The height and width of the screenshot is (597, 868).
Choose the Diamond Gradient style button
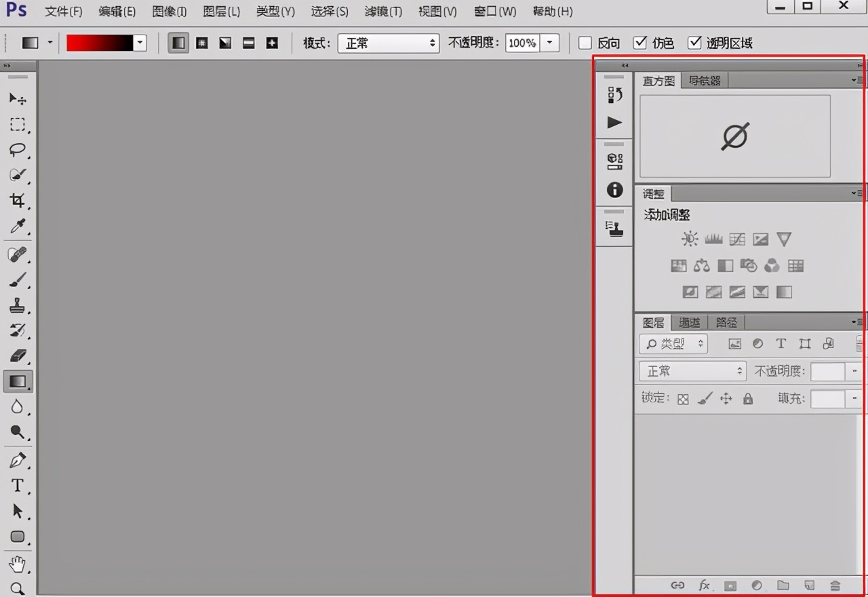point(272,43)
